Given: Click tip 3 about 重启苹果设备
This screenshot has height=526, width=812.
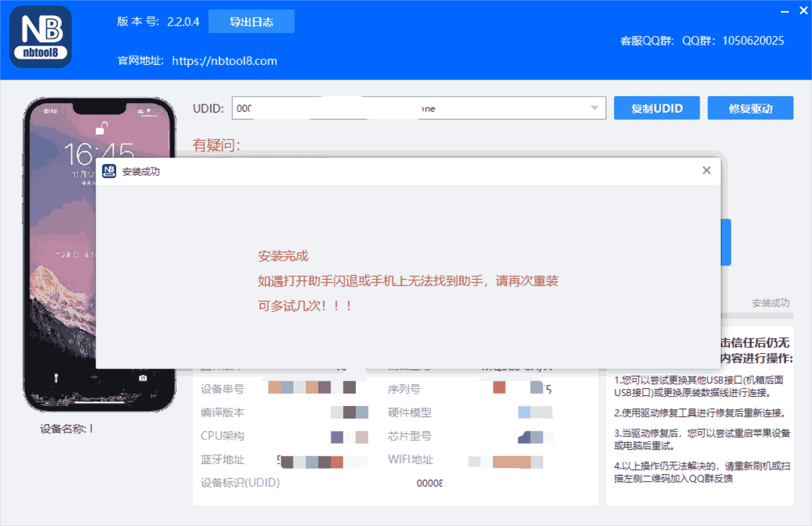Looking at the screenshot, I should (702, 440).
